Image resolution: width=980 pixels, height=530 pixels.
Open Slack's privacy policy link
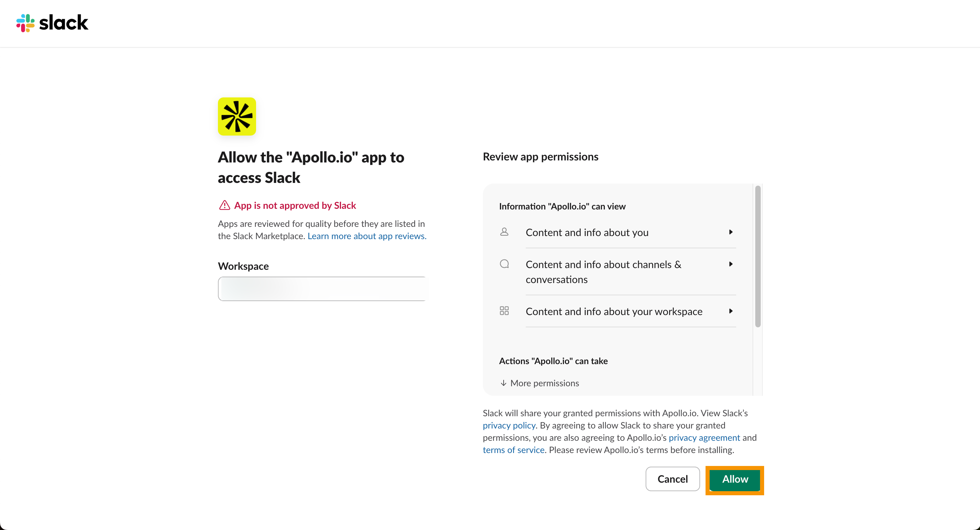(x=509, y=425)
